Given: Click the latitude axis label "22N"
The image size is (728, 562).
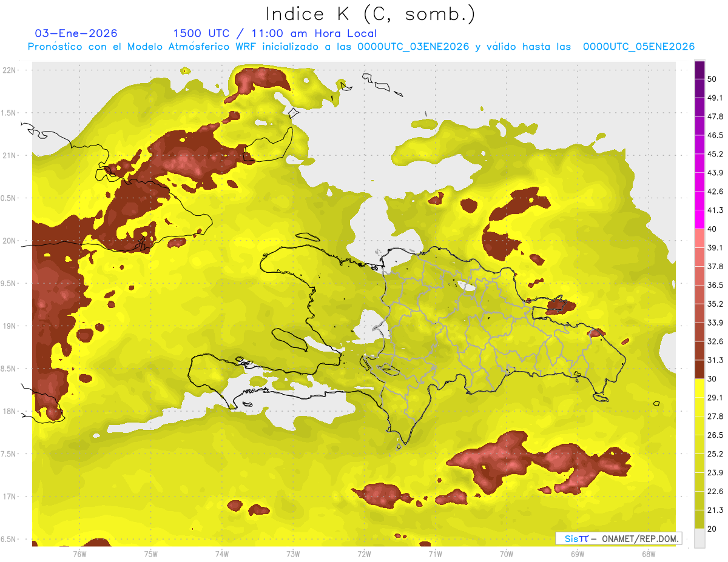Looking at the screenshot, I should [10, 70].
